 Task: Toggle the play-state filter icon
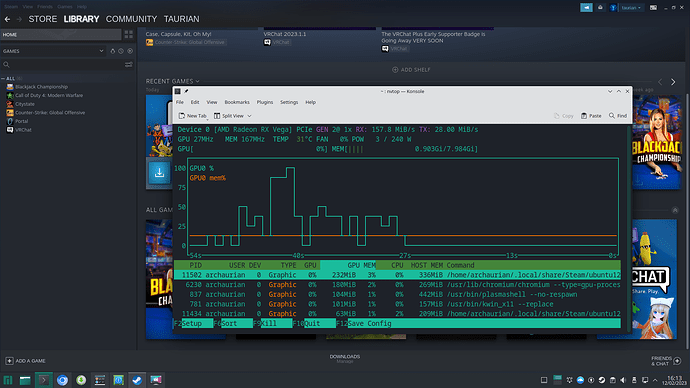point(130,51)
